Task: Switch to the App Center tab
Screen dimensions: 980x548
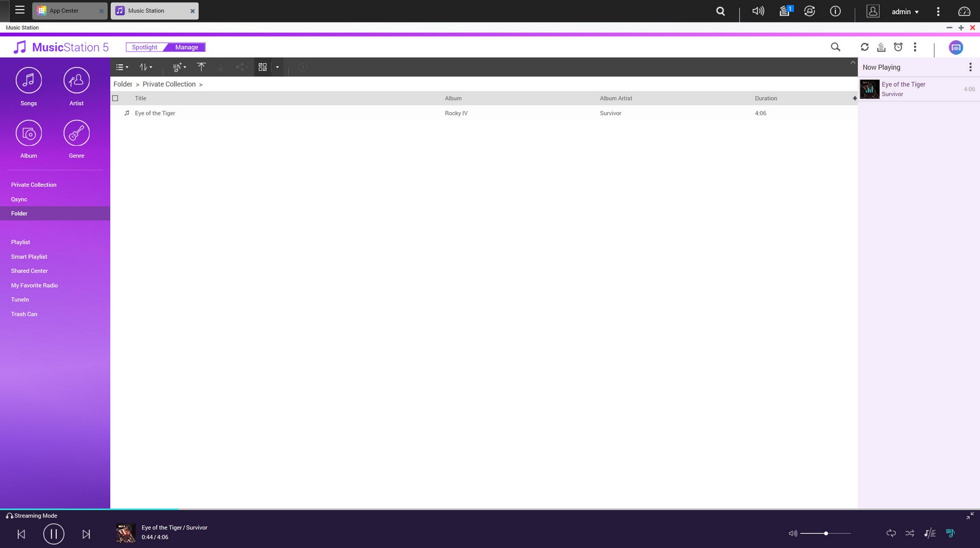Action: [69, 11]
